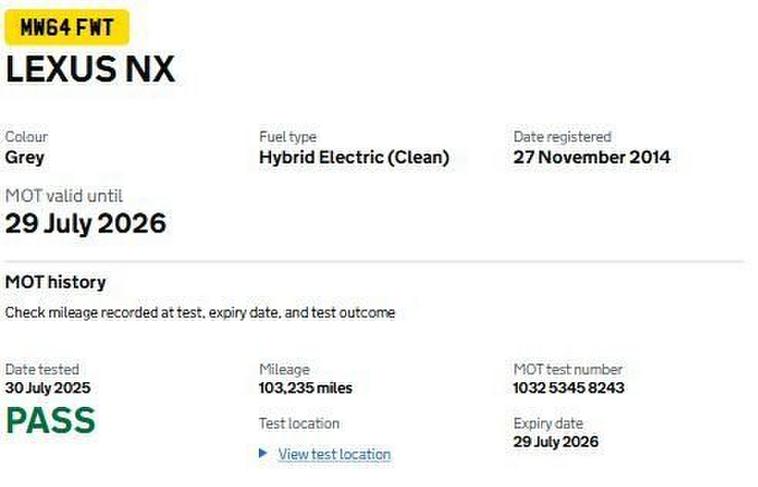Click the Fuel type label
Viewport: 758px width, 487px height.
[287, 137]
